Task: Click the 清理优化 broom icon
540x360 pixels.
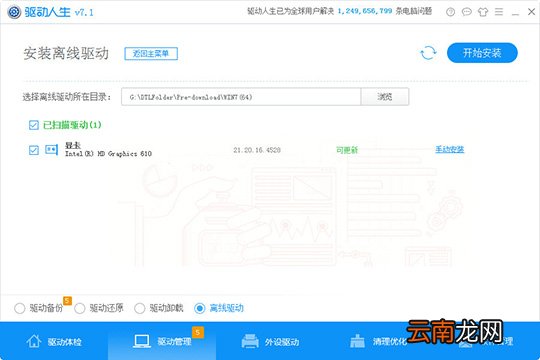Action: pos(357,341)
